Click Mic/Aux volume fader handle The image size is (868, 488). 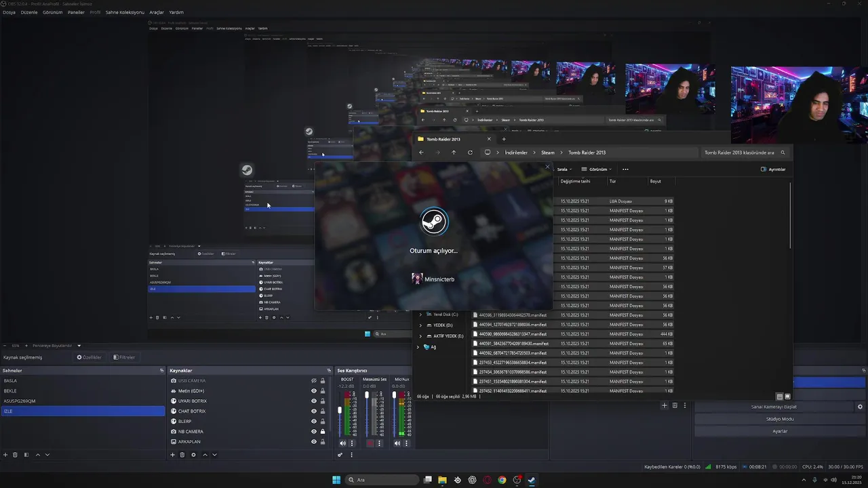394,395
